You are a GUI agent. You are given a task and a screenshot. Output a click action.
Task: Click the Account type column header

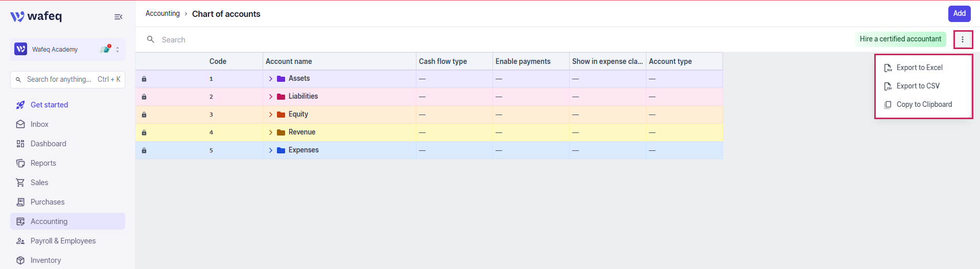(x=684, y=61)
